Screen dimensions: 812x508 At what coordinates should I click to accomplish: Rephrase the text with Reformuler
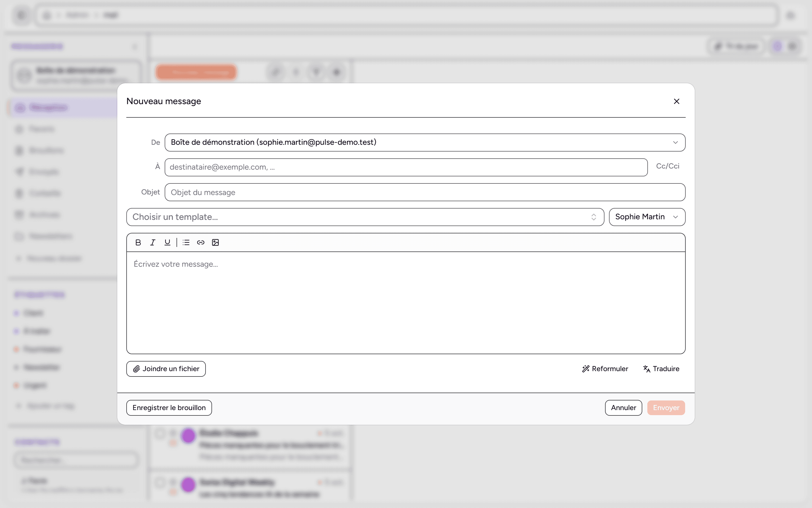click(x=605, y=369)
